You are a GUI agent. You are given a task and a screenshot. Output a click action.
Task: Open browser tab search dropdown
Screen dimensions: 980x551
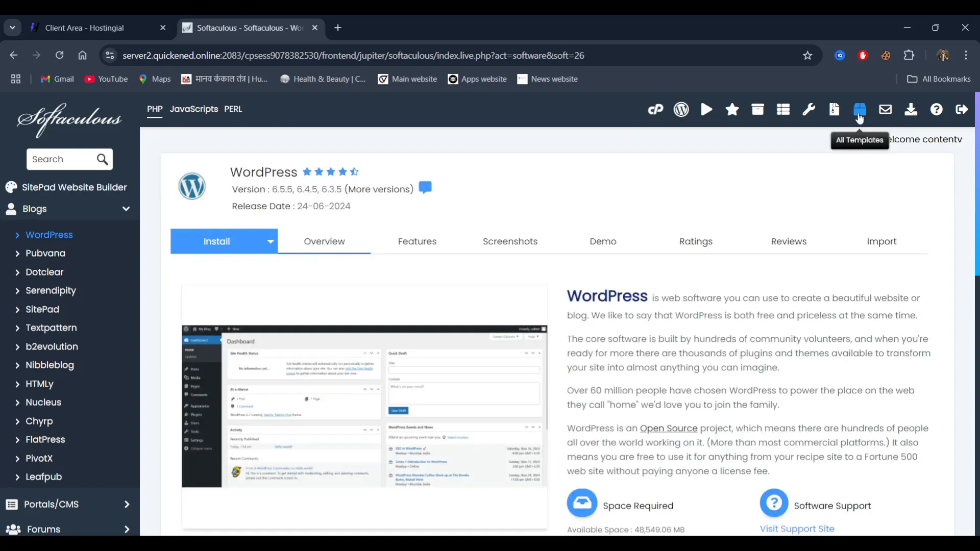12,28
